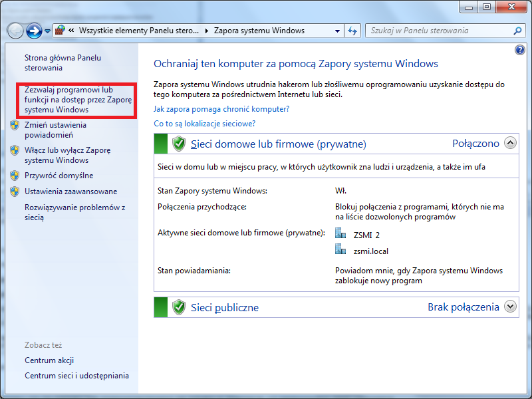Open 'Centrum akcji' link

tap(49, 360)
